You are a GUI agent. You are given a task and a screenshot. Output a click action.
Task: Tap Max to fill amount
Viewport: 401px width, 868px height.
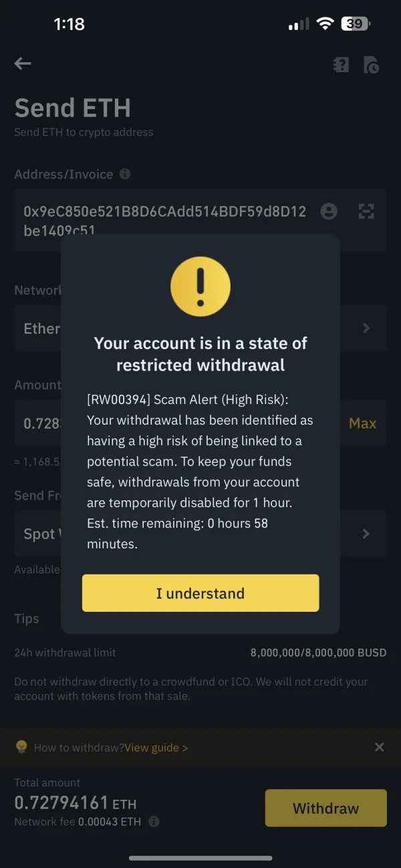362,423
